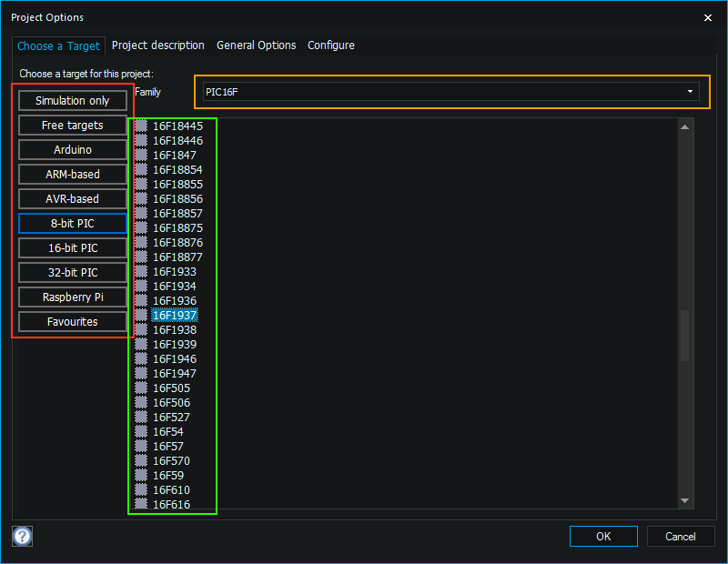Select the 8-bit PIC category
This screenshot has width=728, height=564.
coord(73,223)
